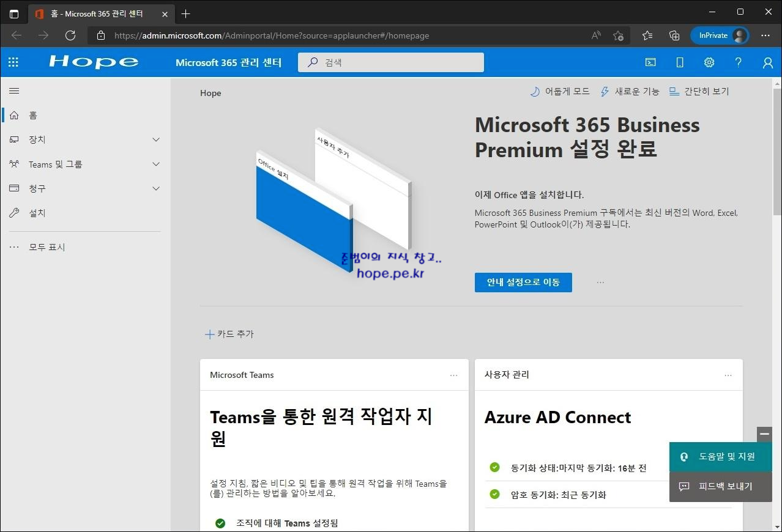This screenshot has height=532, width=782.
Task: Click add to favorites star icon
Action: coord(618,35)
